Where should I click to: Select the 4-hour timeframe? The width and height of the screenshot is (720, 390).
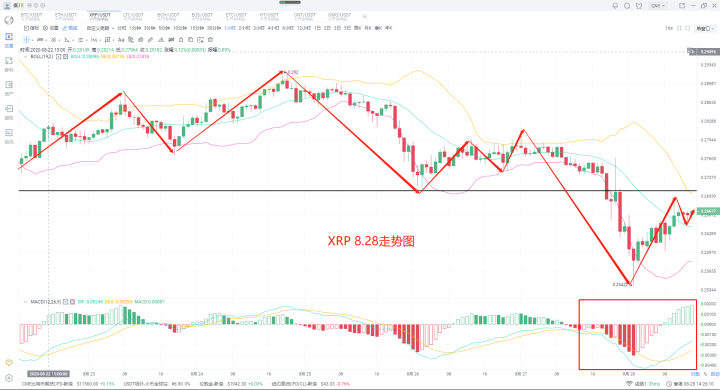[274, 28]
